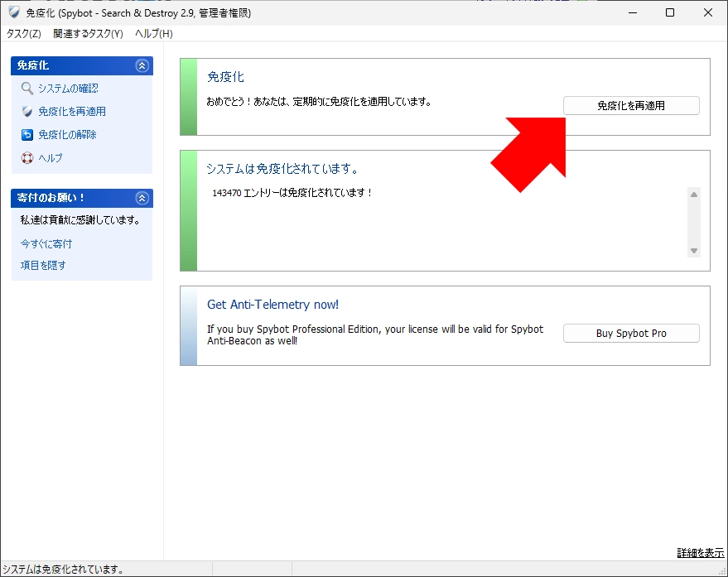728x577 pixels.
Task: Click 項目を隠す to hide donation panel
Action: coord(43,265)
